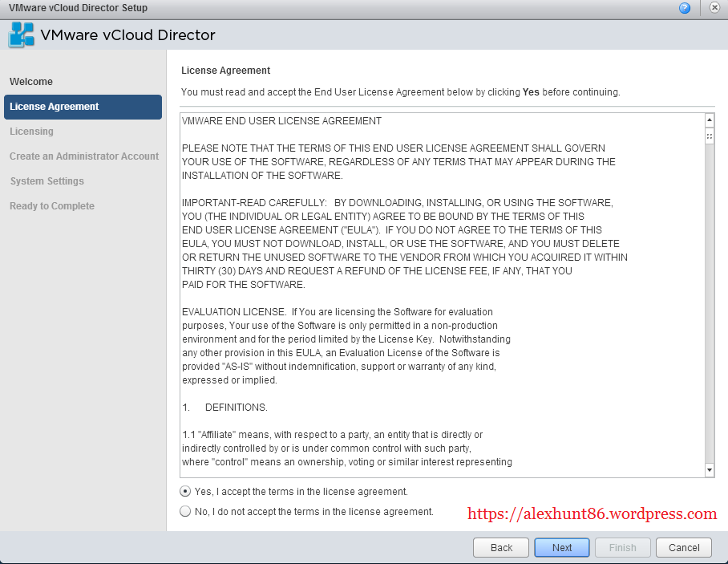The height and width of the screenshot is (564, 728).
Task: Close the setup wizard window
Action: [x=714, y=8]
